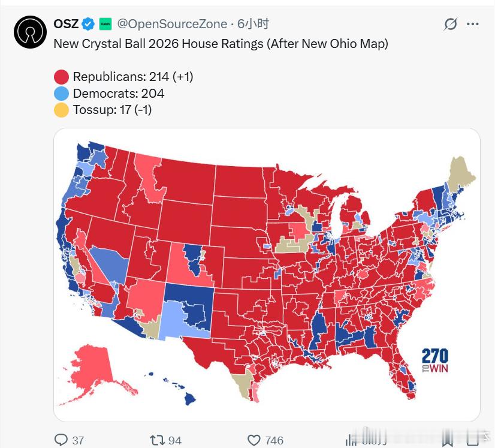Click the yellow circle beside Tossup
Image resolution: width=495 pixels, height=448 pixels.
[62, 110]
